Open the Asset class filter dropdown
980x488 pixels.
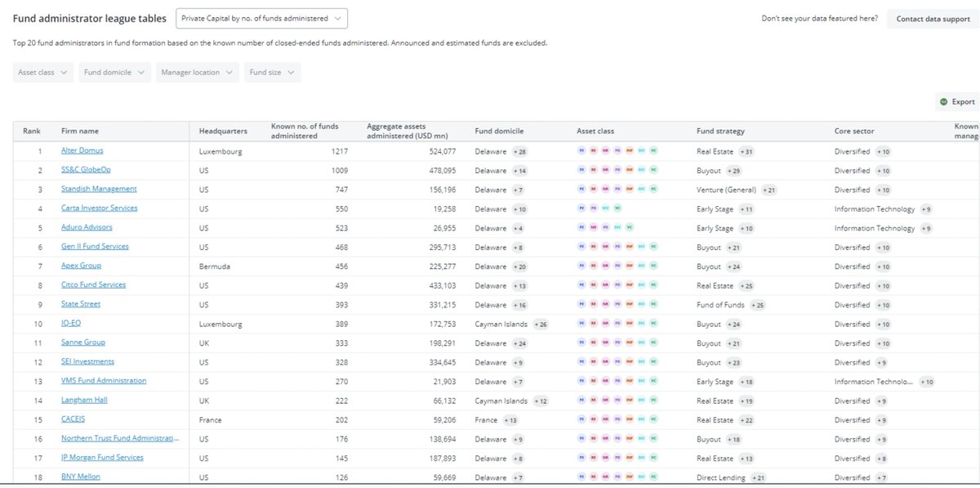point(43,72)
